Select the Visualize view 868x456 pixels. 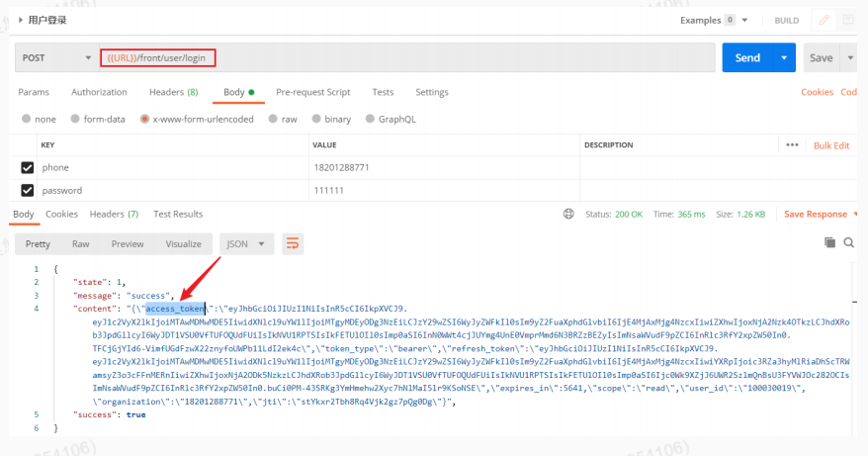[x=183, y=243]
